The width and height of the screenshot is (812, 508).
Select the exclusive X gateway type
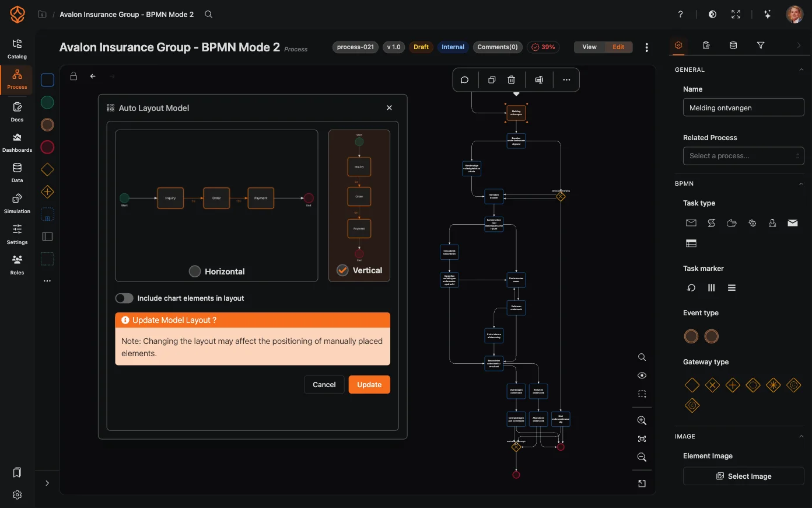pos(712,385)
